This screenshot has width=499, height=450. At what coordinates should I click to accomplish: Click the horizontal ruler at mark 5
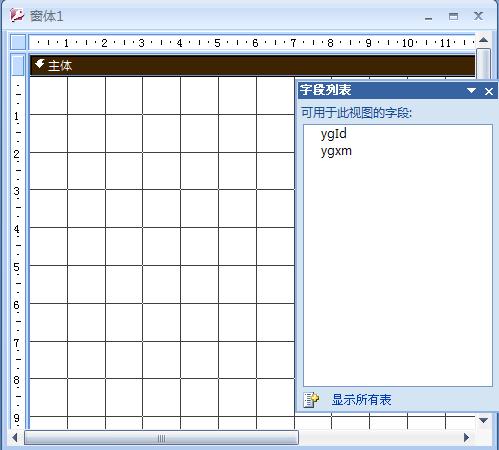[217, 43]
